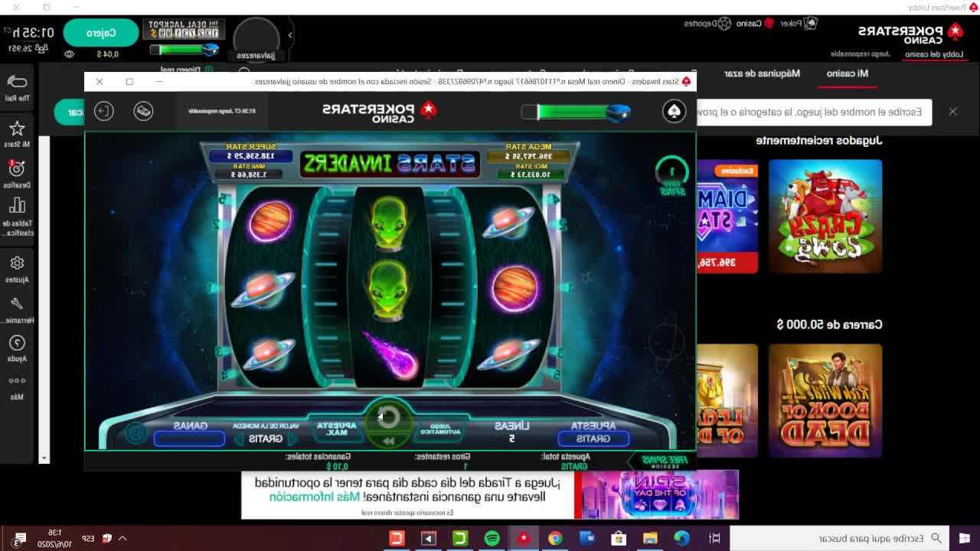The height and width of the screenshot is (551, 980).
Task: Click the Mini Star jackpot amount
Action: click(250, 174)
